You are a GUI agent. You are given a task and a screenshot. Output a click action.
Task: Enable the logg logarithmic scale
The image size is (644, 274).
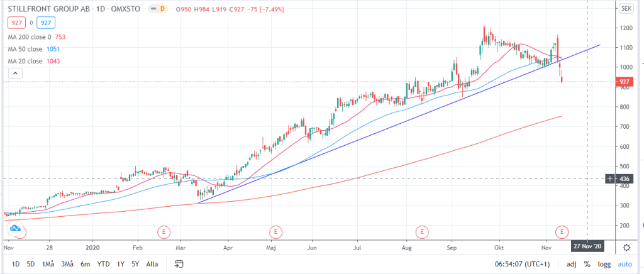click(604, 264)
